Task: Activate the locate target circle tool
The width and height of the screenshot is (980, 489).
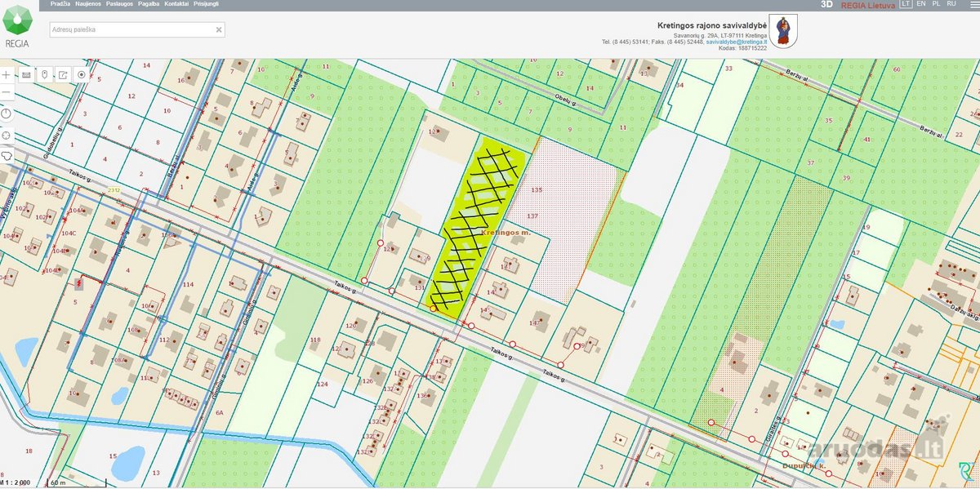Action: click(x=82, y=74)
